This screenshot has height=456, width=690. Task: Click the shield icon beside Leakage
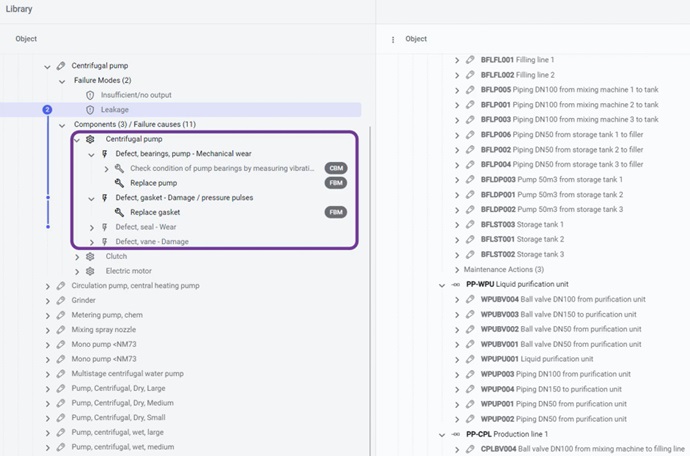[x=90, y=109]
